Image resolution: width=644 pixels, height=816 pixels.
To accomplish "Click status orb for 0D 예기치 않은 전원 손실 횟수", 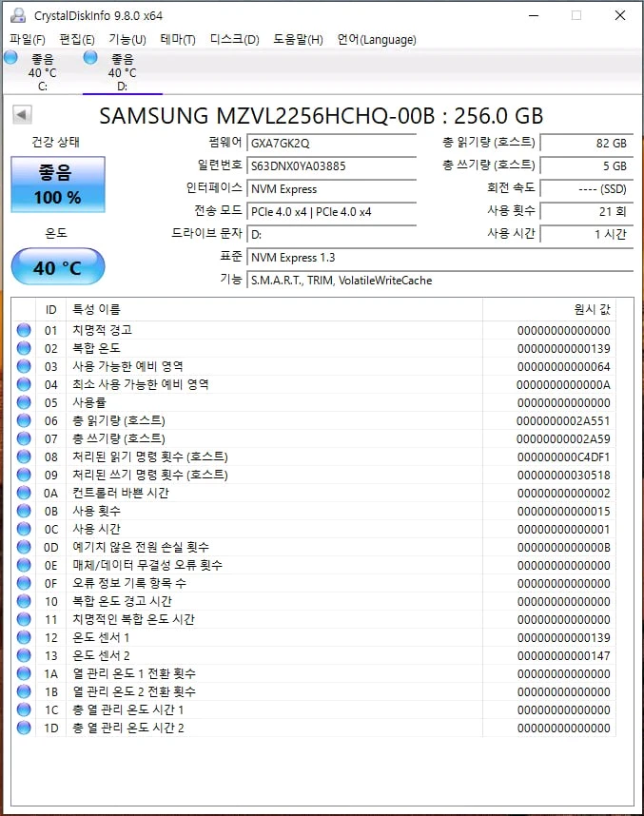I will tap(24, 547).
